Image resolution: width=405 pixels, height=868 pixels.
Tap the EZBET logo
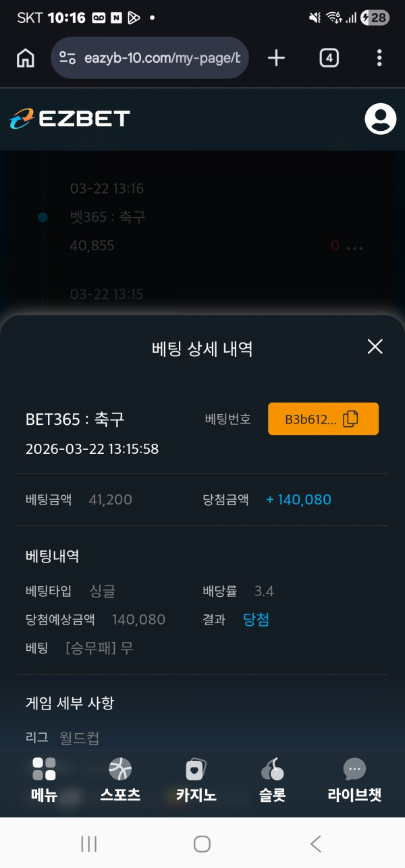point(70,119)
